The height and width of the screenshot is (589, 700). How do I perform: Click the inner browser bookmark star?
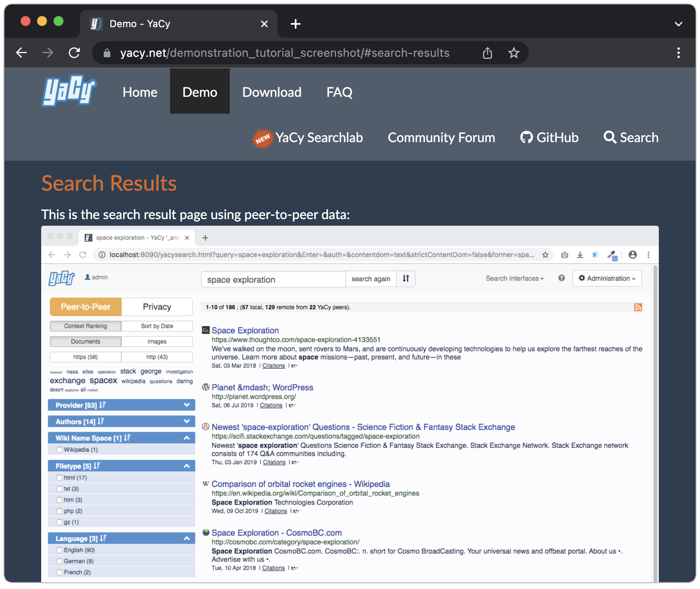pyautogui.click(x=545, y=255)
